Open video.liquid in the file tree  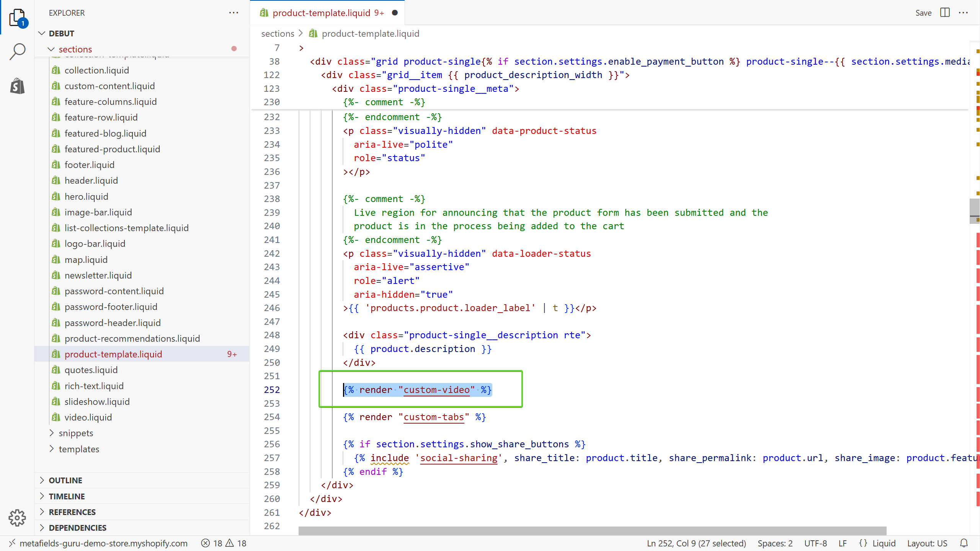[88, 417]
